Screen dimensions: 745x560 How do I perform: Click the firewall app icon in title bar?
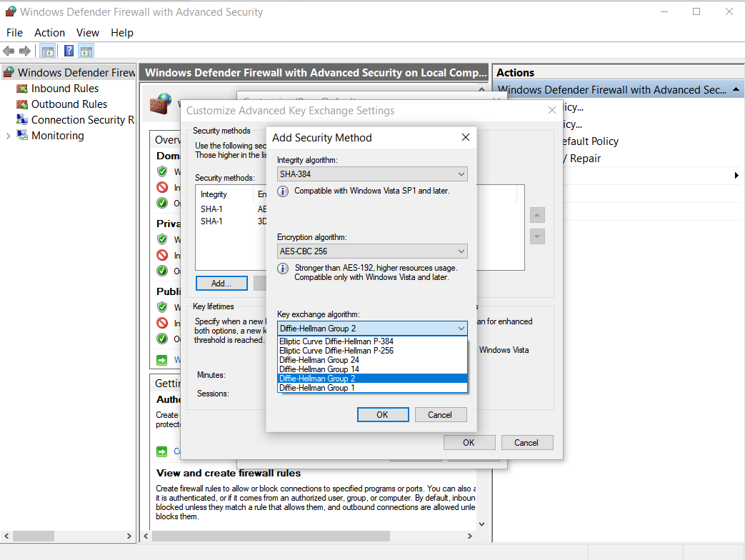(x=11, y=11)
